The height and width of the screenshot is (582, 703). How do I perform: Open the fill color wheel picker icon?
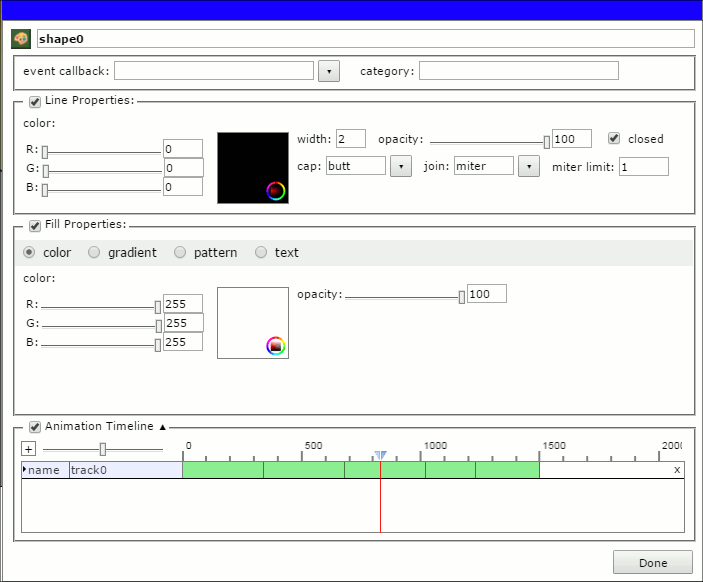[276, 346]
